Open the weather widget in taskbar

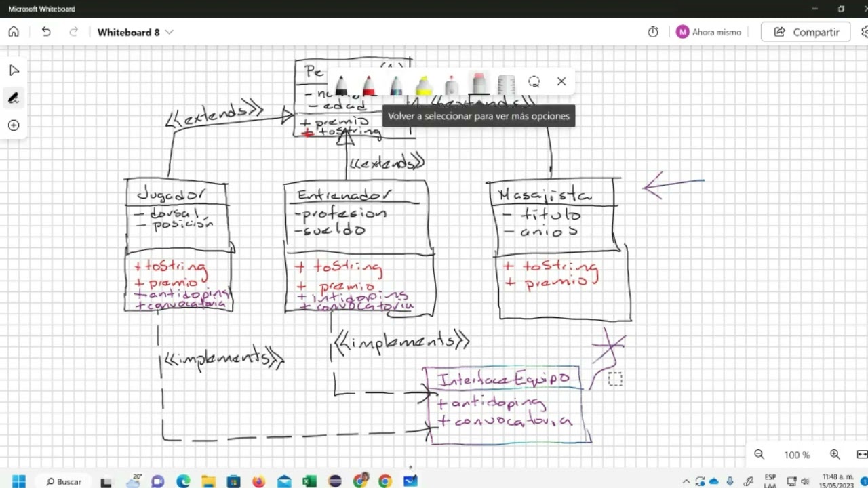[x=134, y=481]
